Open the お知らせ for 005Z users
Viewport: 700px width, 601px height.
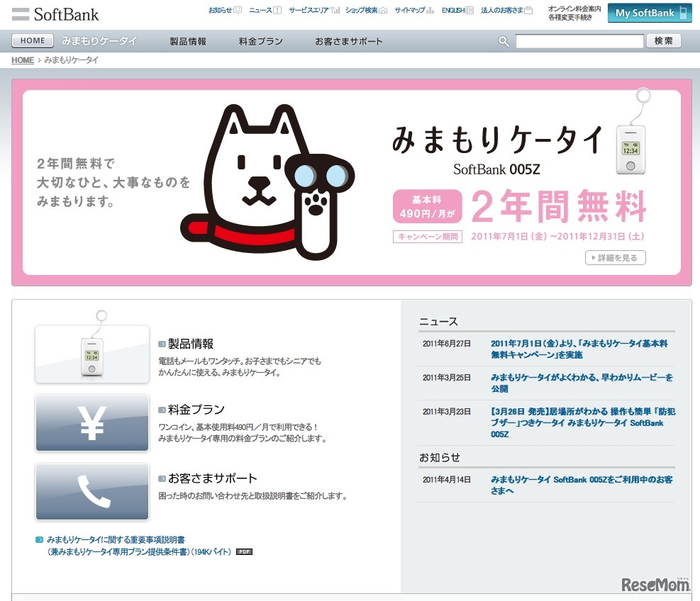point(582,485)
